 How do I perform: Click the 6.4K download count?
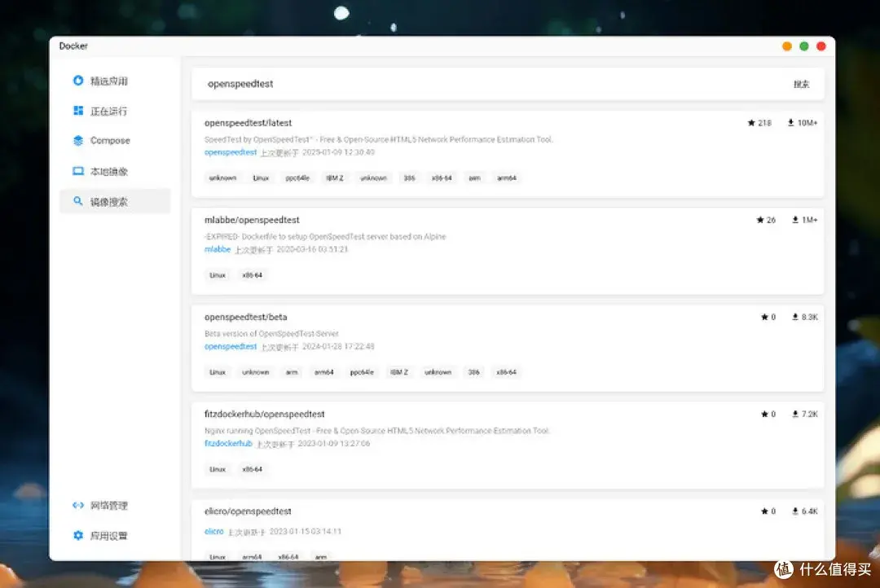(x=810, y=511)
